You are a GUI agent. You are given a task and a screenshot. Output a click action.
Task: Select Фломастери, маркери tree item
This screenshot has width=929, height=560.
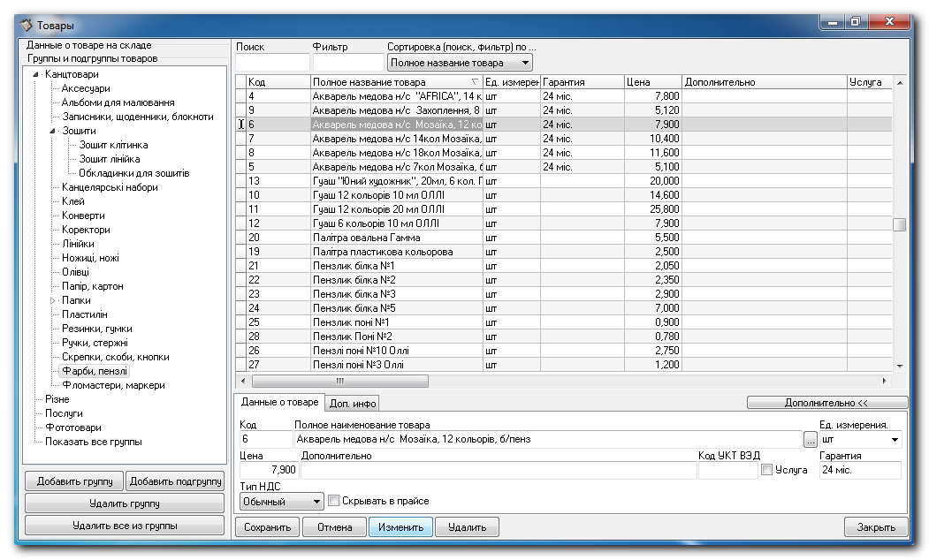pos(113,385)
